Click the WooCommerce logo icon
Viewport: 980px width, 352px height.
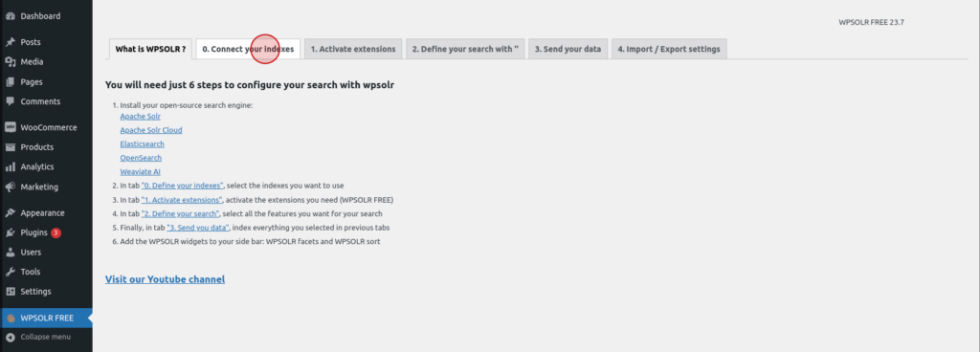coord(10,127)
